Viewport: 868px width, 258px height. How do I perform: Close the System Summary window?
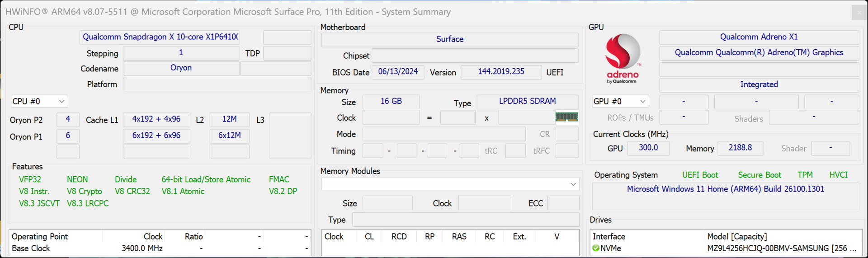point(859,12)
